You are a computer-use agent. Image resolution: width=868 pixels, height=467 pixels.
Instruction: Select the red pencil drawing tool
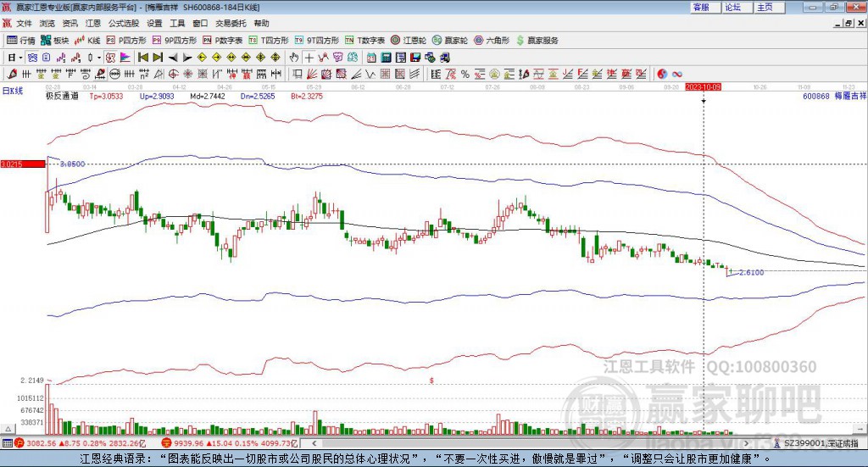tap(12, 74)
